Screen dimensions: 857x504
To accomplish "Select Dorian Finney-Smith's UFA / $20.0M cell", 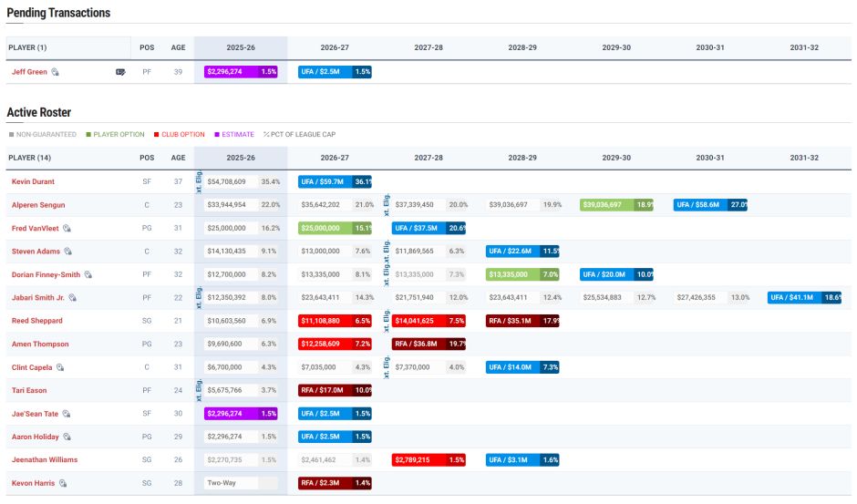I will tap(616, 275).
